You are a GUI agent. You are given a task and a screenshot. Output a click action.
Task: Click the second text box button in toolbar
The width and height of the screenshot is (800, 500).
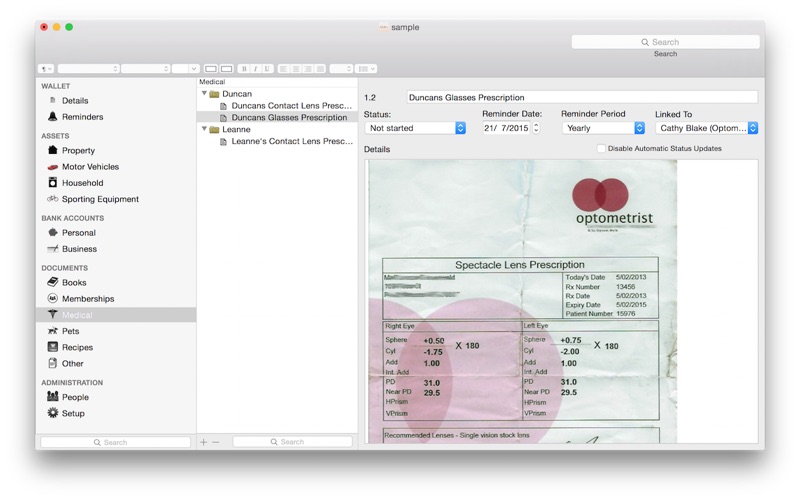coord(227,68)
